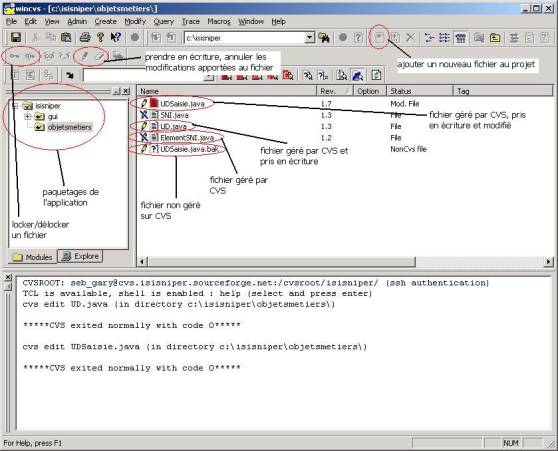The image size is (558, 451).
Task: Open the Admin menu
Action: pos(77,22)
